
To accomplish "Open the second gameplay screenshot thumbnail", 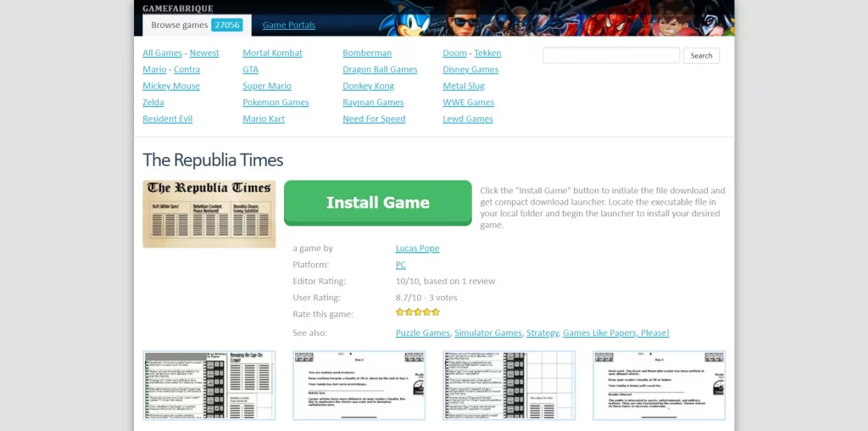I will click(x=359, y=385).
